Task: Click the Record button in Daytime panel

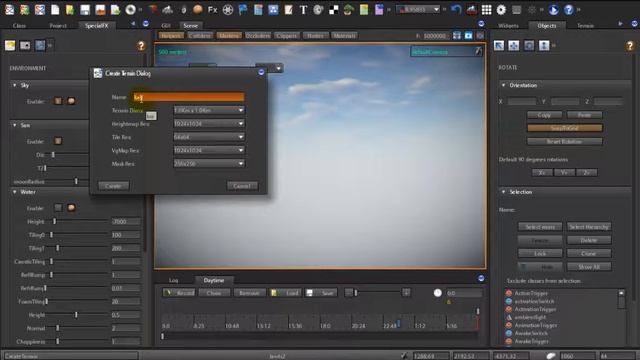Action: pyautogui.click(x=179, y=293)
